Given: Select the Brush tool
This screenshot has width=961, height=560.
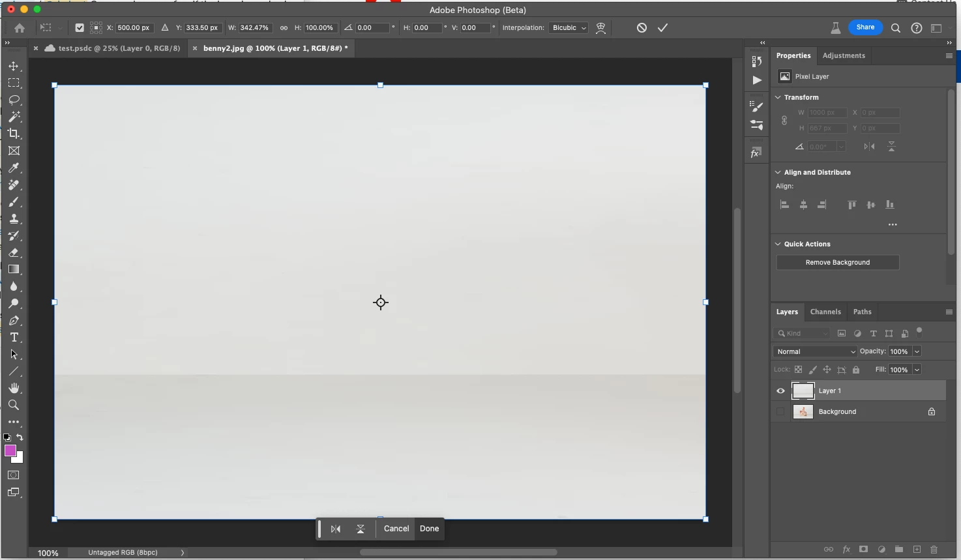Looking at the screenshot, I should [14, 202].
